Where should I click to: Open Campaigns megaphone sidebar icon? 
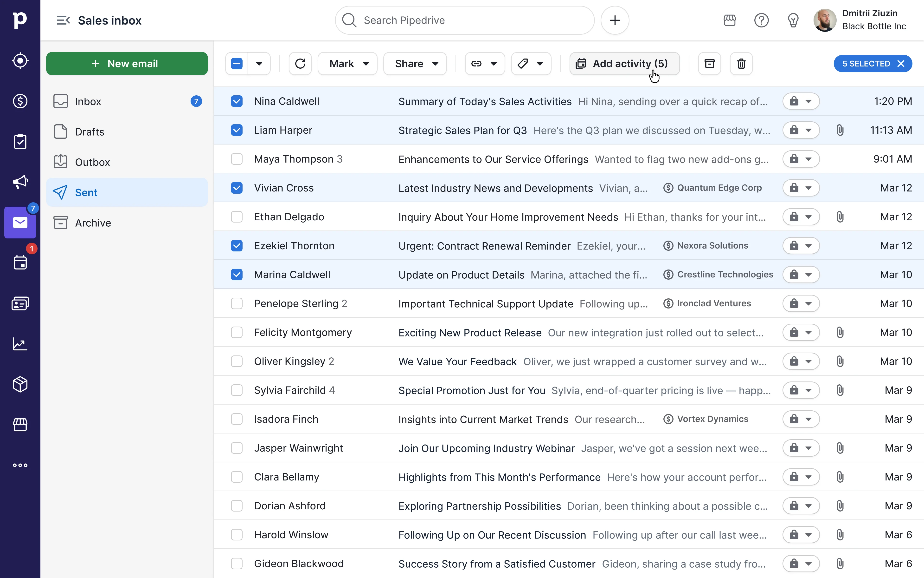(20, 182)
